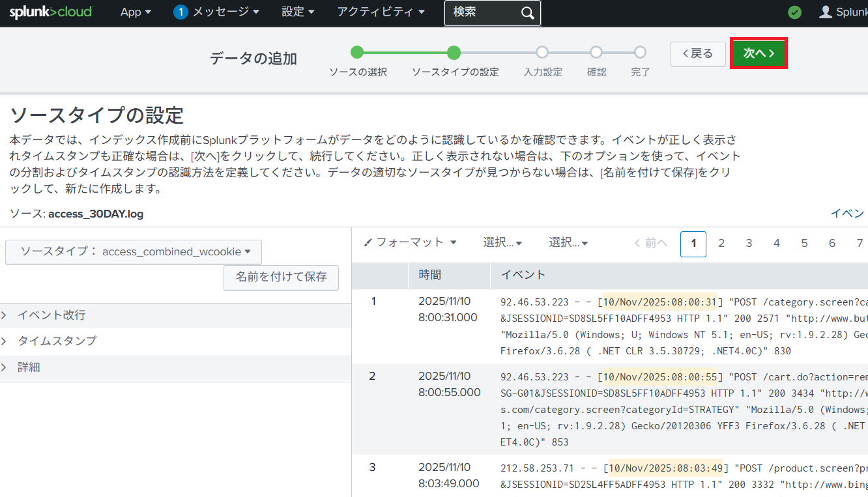Click the user profile icon
Image resolution: width=868 pixels, height=497 pixels.
click(826, 12)
